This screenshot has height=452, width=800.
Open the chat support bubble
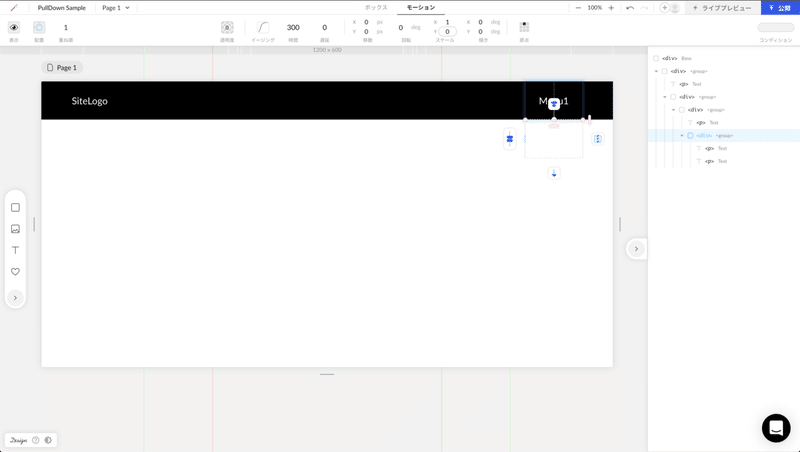coord(776,428)
